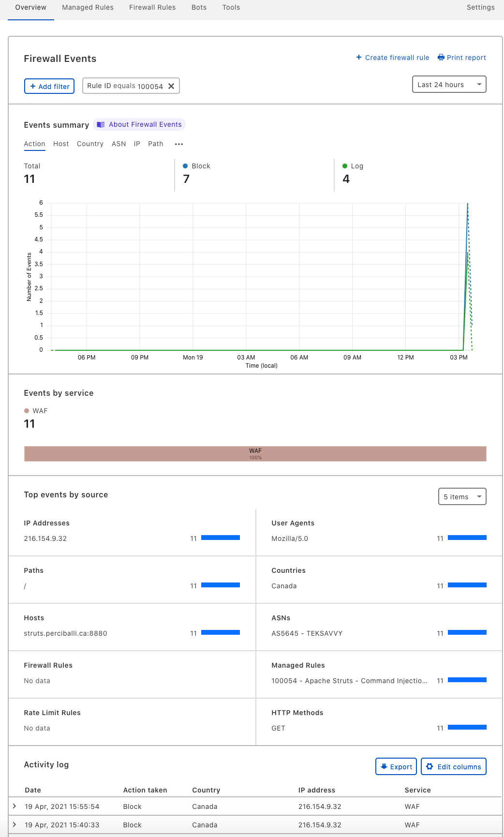
Task: Click the WAF 100% service bar
Action: point(255,454)
